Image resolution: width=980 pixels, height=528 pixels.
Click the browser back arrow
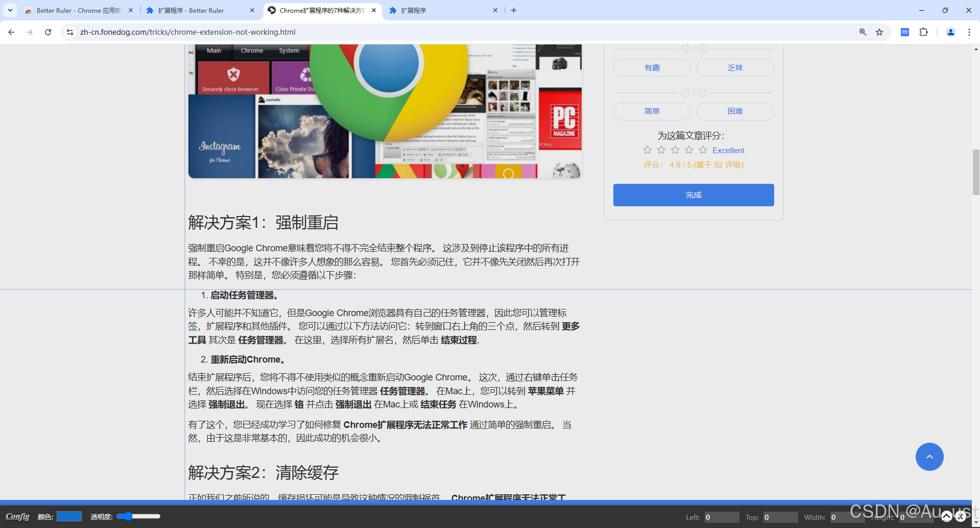[x=11, y=32]
